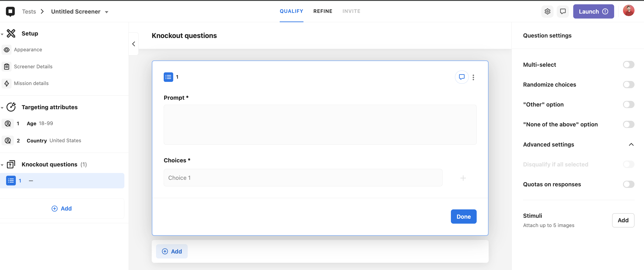Collapse the Advanced settings section
The width and height of the screenshot is (644, 270).
click(631, 144)
